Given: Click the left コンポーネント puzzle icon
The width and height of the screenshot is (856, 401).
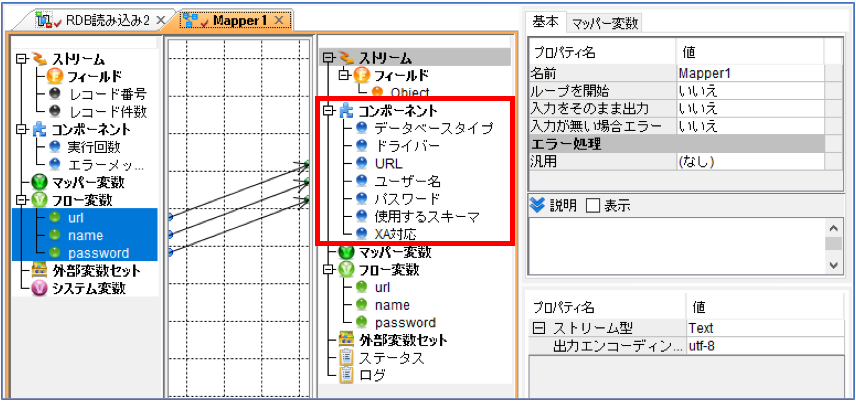Looking at the screenshot, I should [39, 129].
